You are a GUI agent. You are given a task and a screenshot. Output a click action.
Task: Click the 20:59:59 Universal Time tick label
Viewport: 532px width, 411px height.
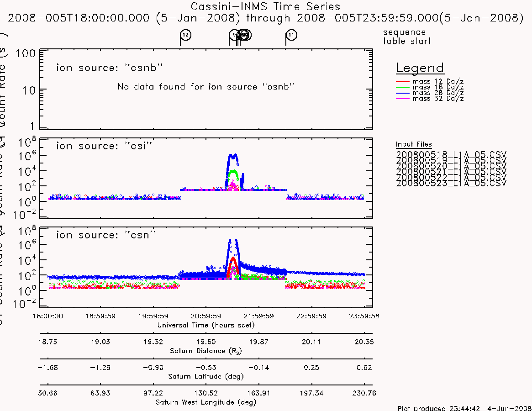(x=206, y=316)
